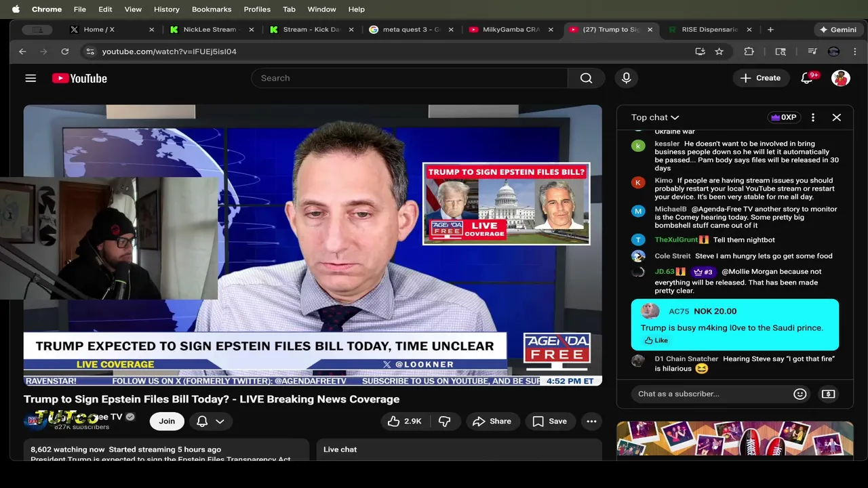This screenshot has width=868, height=488.
Task: Click the D1 Chain Snatcher chat message
Action: pos(736,364)
